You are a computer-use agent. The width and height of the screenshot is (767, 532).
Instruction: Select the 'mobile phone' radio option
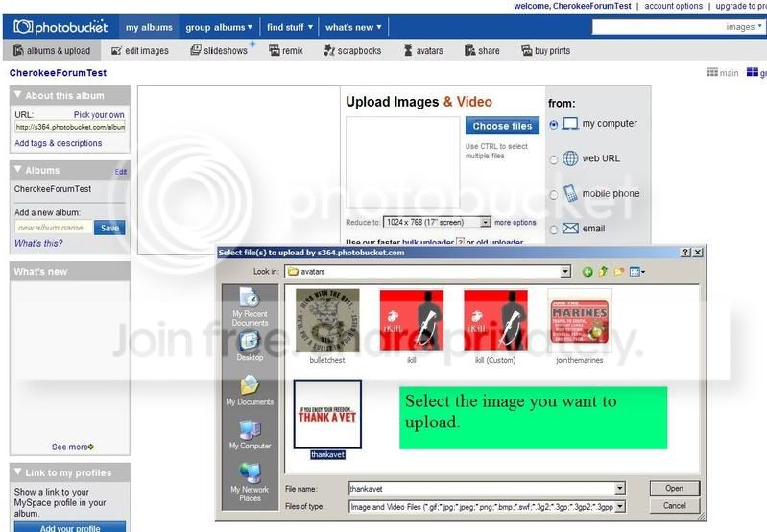(x=554, y=195)
